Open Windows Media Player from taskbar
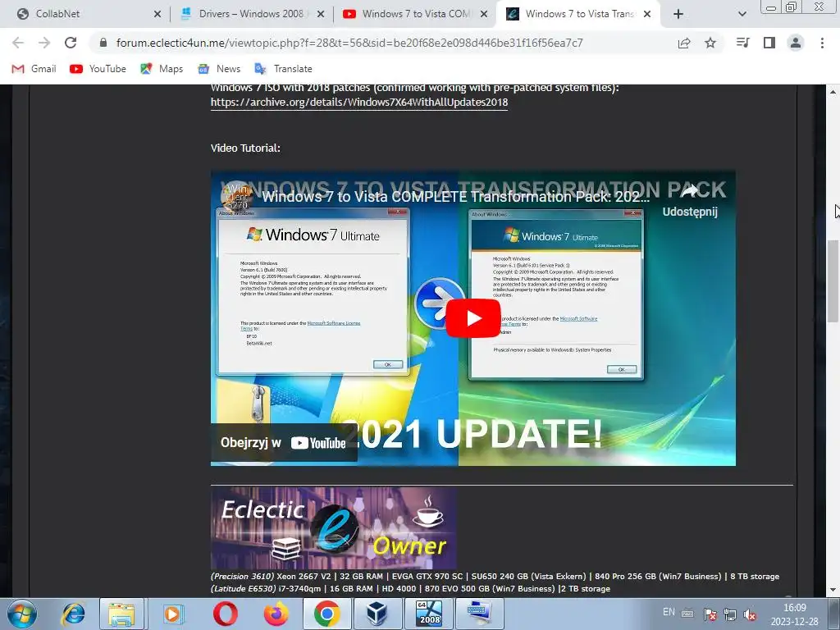 click(174, 614)
